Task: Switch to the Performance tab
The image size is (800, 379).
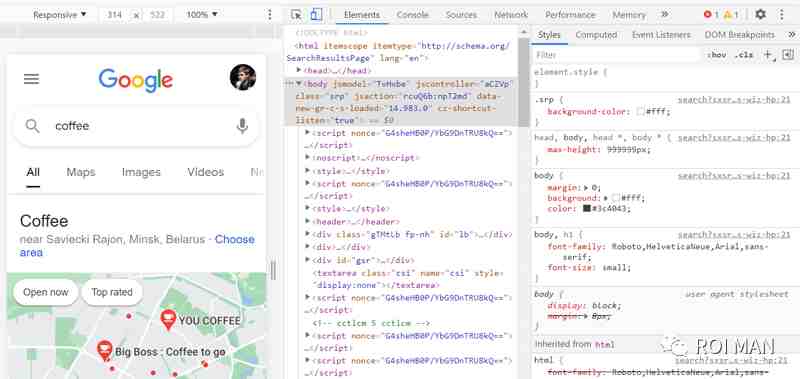Action: 570,15
